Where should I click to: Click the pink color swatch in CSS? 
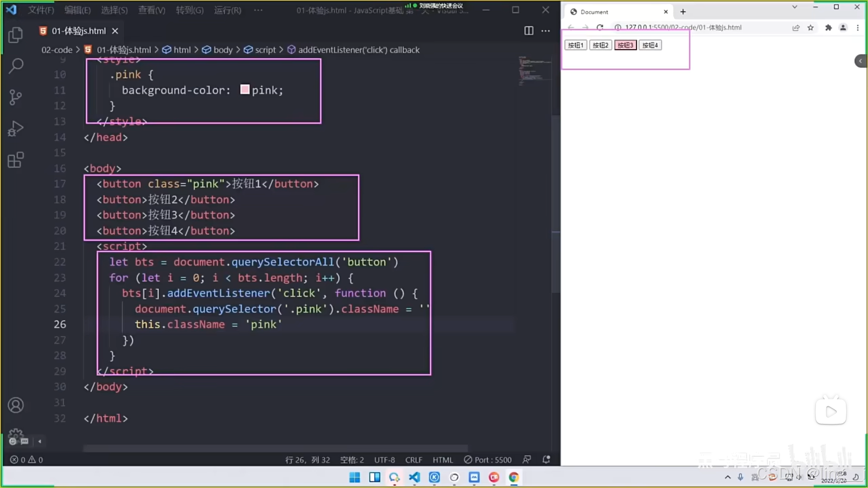tap(245, 89)
